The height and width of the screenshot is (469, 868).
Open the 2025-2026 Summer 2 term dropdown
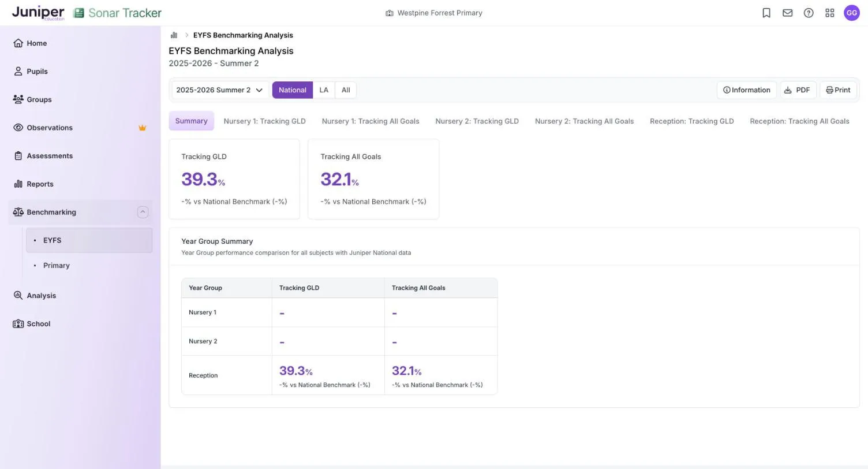[x=220, y=90]
